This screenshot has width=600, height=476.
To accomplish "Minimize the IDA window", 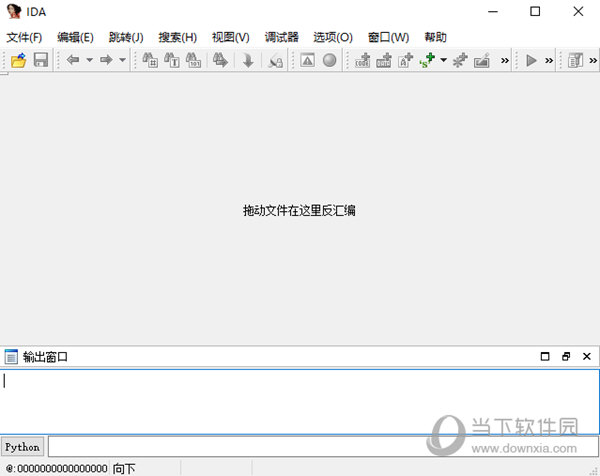I will (493, 11).
